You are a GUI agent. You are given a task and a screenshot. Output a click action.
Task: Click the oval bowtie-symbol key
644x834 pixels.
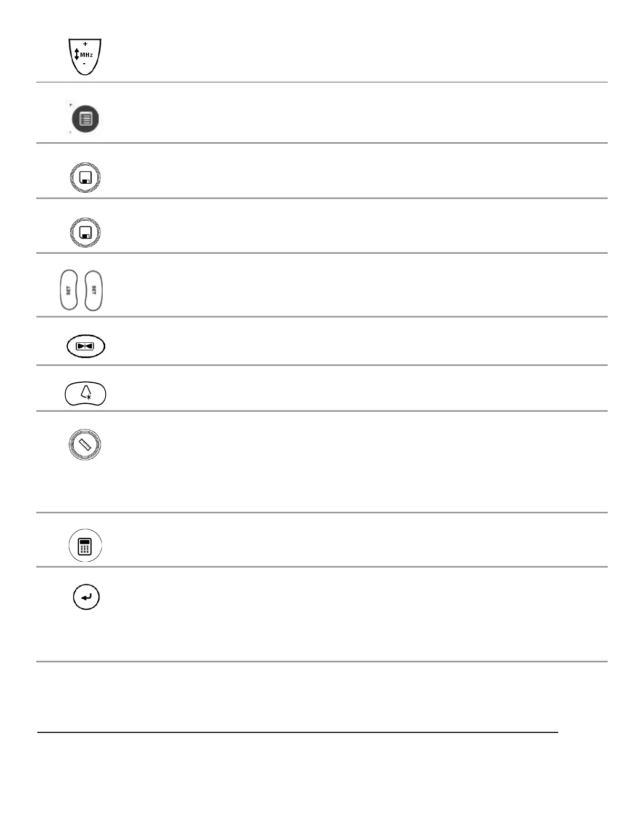tap(86, 346)
